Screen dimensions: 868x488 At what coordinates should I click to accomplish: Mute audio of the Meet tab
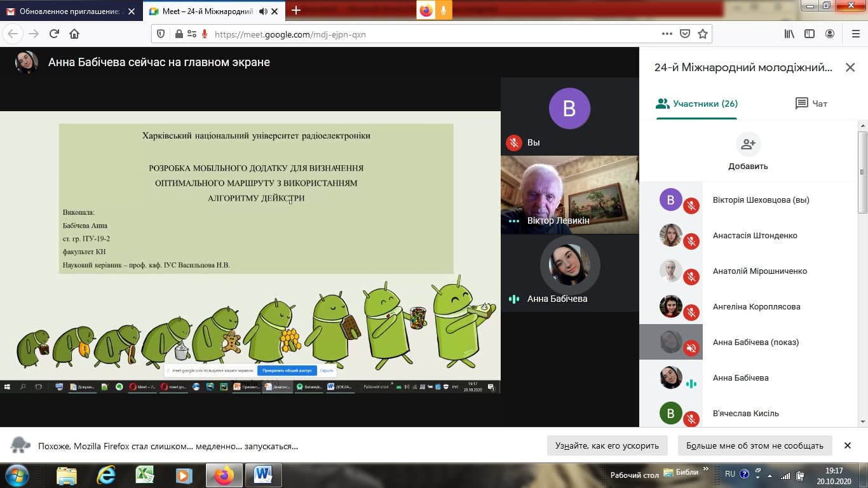coord(263,11)
